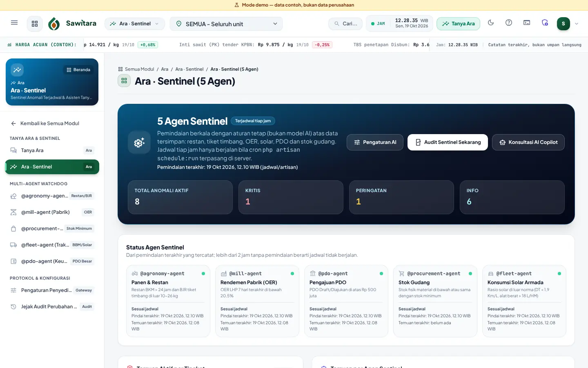The width and height of the screenshot is (588, 368).
Task: Click the wallet icon beside @pdo-agent sidebar
Action: [13, 261]
